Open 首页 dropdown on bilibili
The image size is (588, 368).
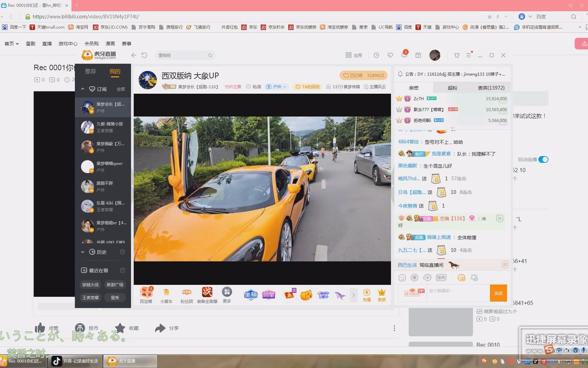pos(12,44)
